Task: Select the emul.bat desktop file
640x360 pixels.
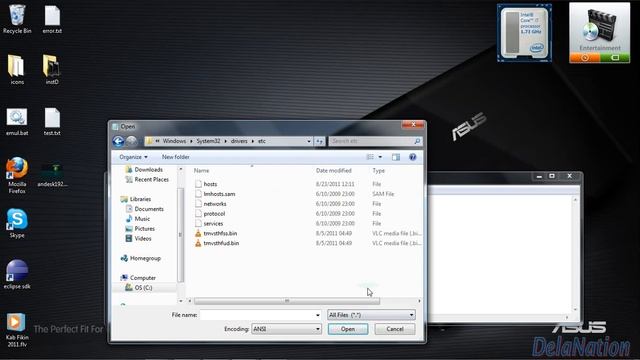Action: click(x=17, y=121)
